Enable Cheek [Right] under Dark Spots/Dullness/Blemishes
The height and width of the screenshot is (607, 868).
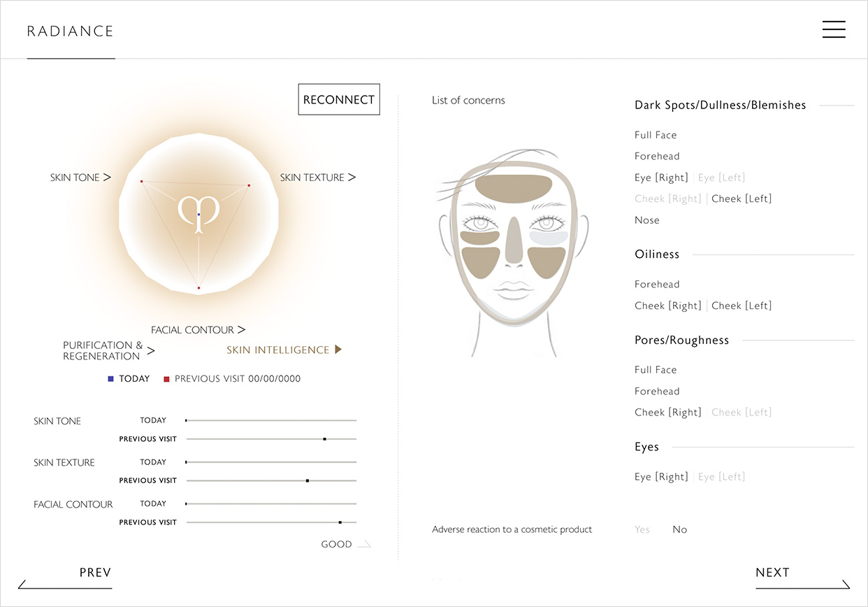(x=667, y=199)
